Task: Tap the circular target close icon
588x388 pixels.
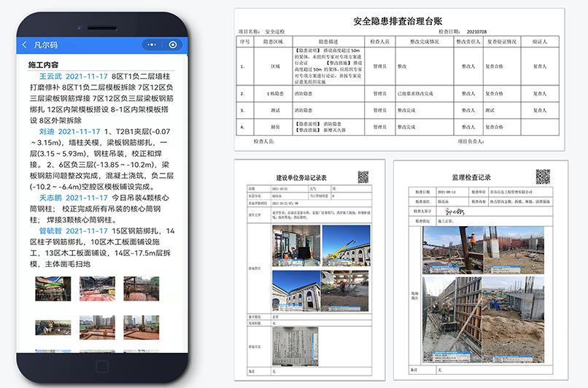Action: [172, 44]
